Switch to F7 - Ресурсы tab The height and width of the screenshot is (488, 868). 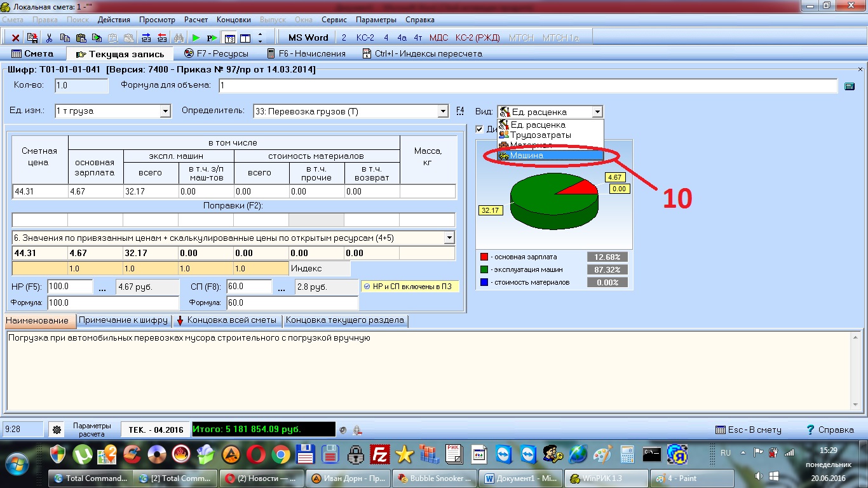point(216,54)
